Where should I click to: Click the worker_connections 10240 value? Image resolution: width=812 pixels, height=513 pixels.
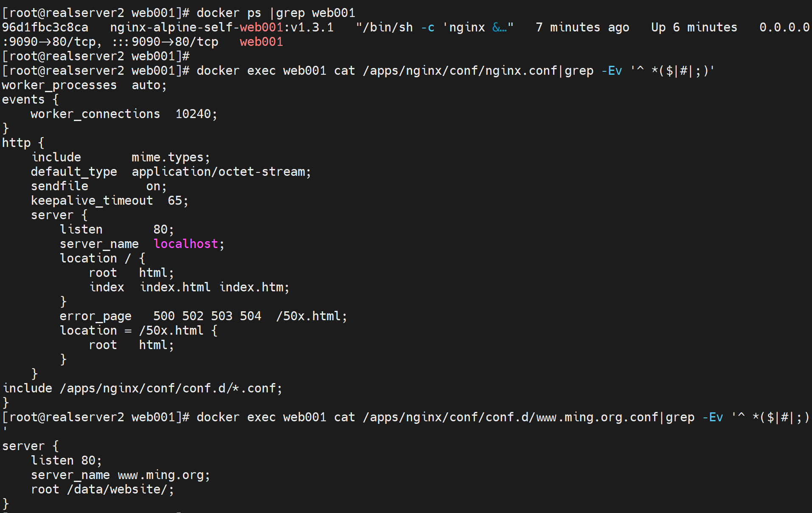[x=196, y=114]
